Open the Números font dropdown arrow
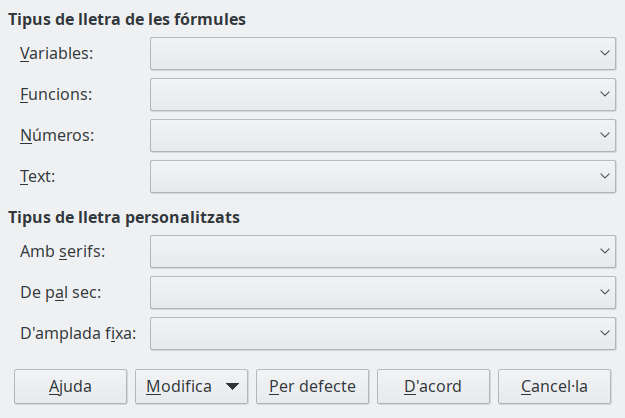This screenshot has height=418, width=625. pos(605,135)
